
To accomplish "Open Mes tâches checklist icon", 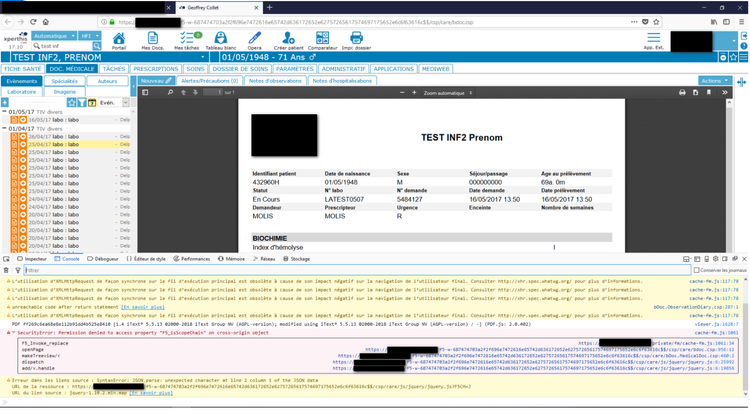I will (x=187, y=38).
